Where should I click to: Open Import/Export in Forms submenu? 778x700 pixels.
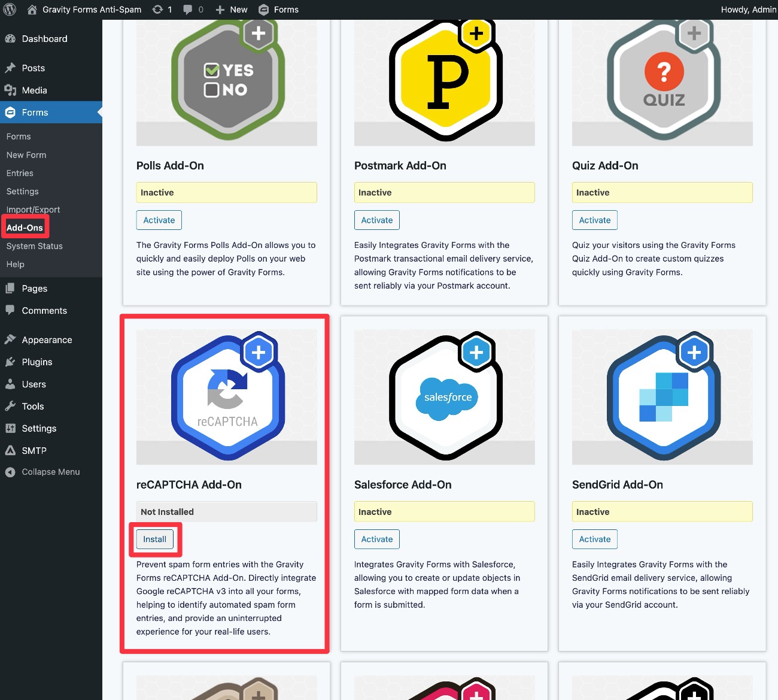pos(33,210)
